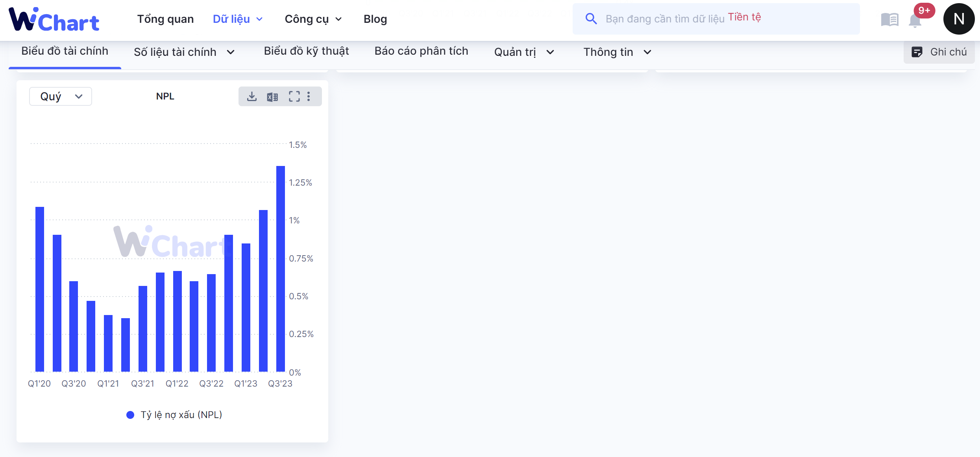980x457 pixels.
Task: Switch to the Báo cáo phân tích tab
Action: [421, 51]
